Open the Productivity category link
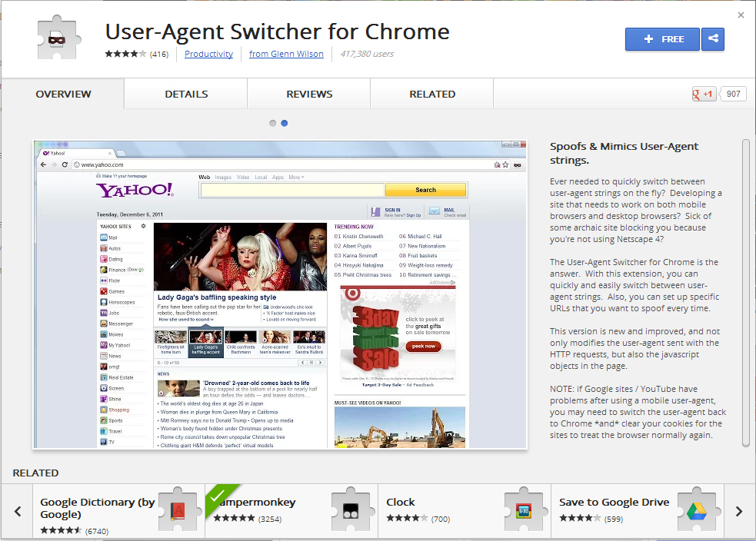This screenshot has width=756, height=541. click(208, 54)
